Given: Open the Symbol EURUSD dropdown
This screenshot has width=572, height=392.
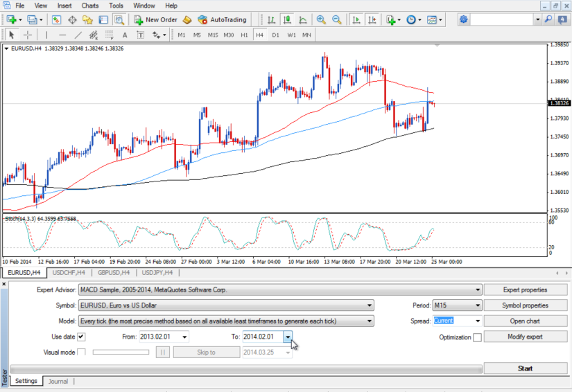Looking at the screenshot, I should [x=370, y=305].
